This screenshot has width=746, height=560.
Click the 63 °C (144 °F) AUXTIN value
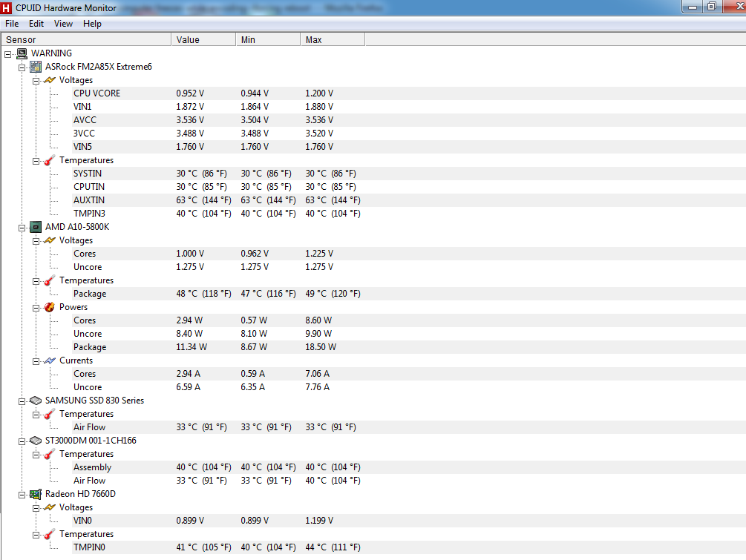tap(203, 200)
